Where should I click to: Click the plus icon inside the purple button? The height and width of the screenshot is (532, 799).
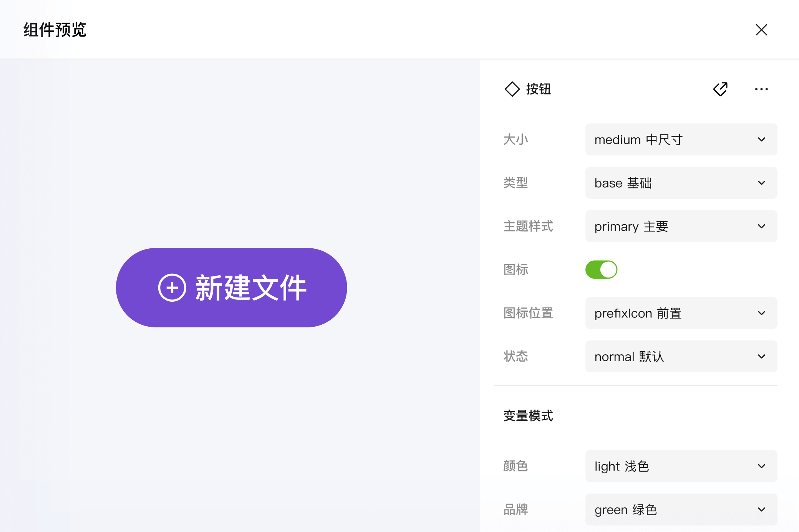(172, 287)
